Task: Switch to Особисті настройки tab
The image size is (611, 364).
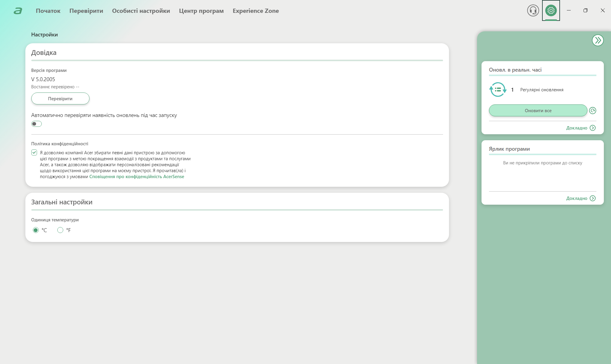Action: tap(141, 11)
